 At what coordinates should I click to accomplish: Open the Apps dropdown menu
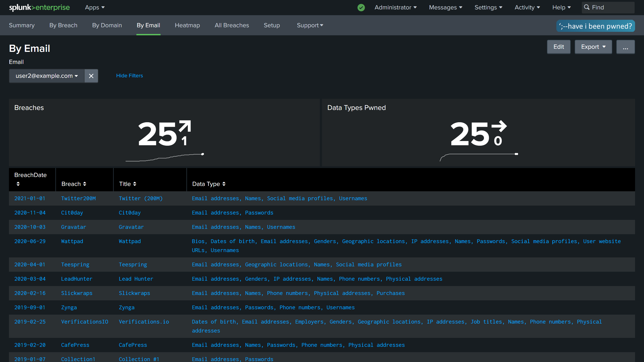95,8
